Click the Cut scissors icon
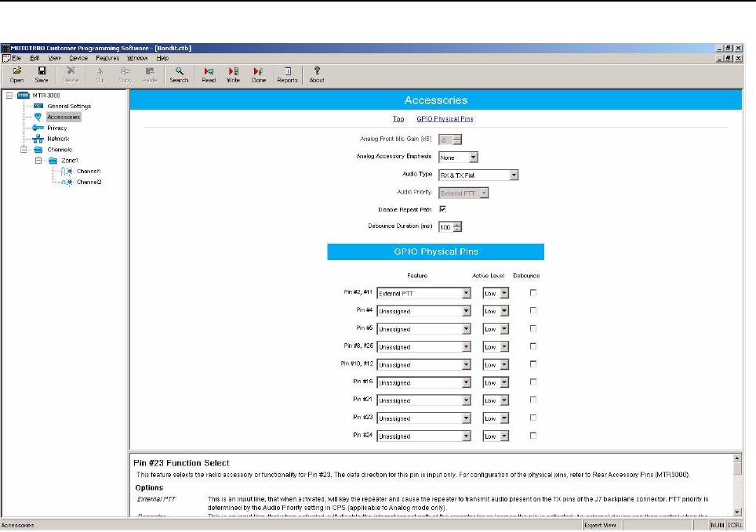756x532 pixels. click(x=100, y=71)
